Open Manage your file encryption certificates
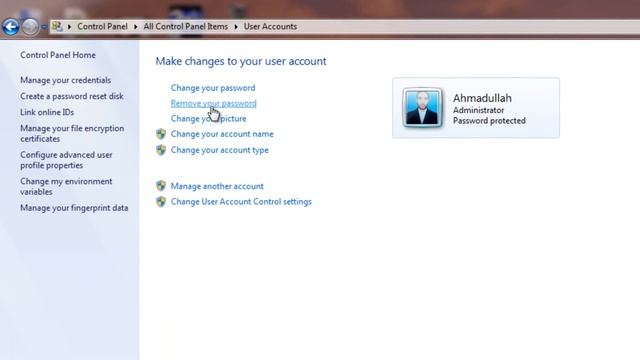Image resolution: width=640 pixels, height=360 pixels. click(72, 133)
